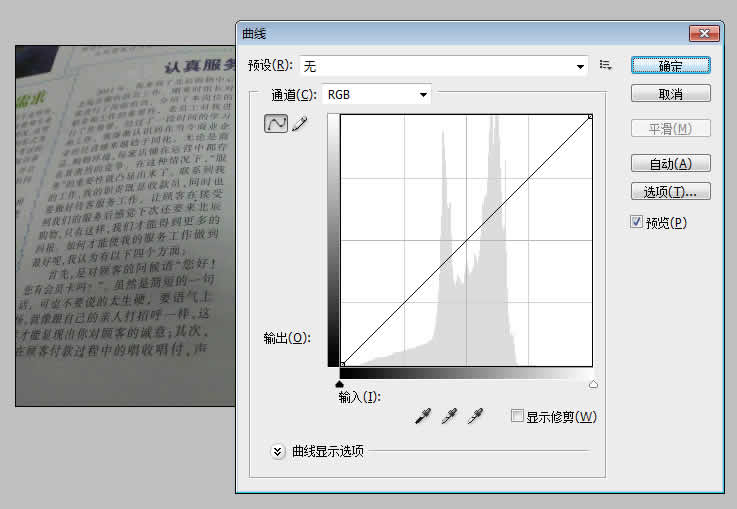Pick the white point eyedropper
The width and height of the screenshot is (737, 509).
pos(476,417)
